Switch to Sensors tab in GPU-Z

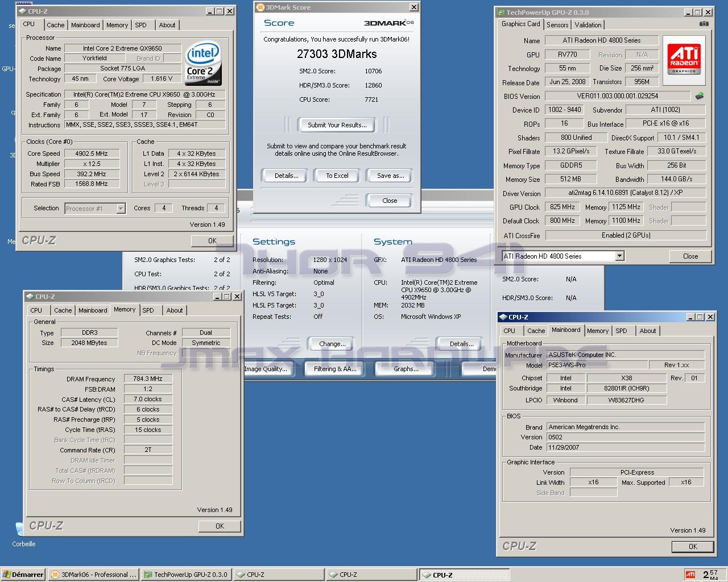pos(557,25)
